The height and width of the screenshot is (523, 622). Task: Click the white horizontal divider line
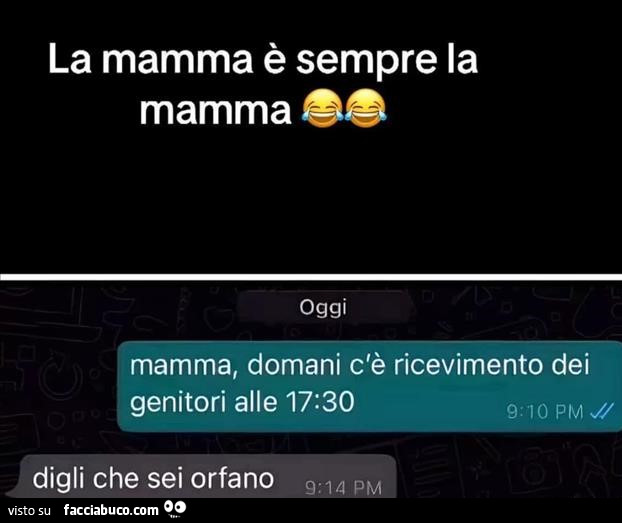tap(311, 277)
